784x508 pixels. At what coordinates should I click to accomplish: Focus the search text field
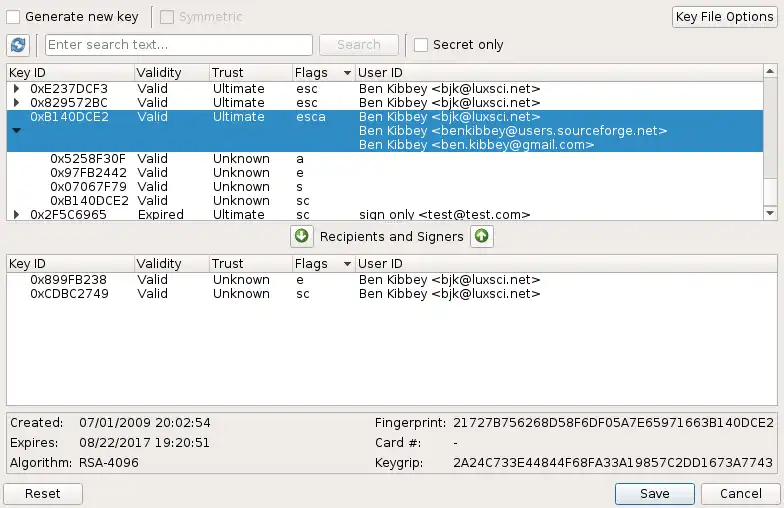tap(179, 45)
